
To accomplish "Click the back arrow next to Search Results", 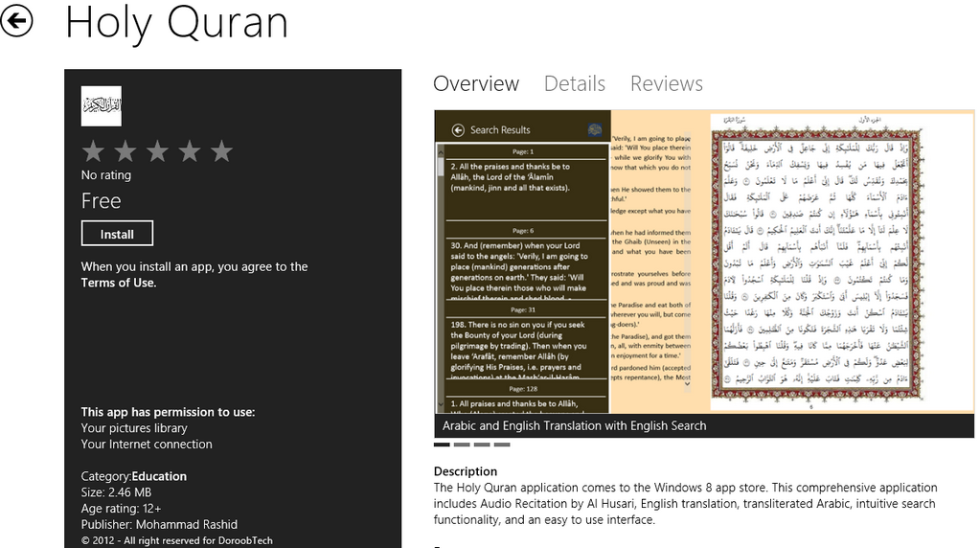I will pyautogui.click(x=458, y=130).
